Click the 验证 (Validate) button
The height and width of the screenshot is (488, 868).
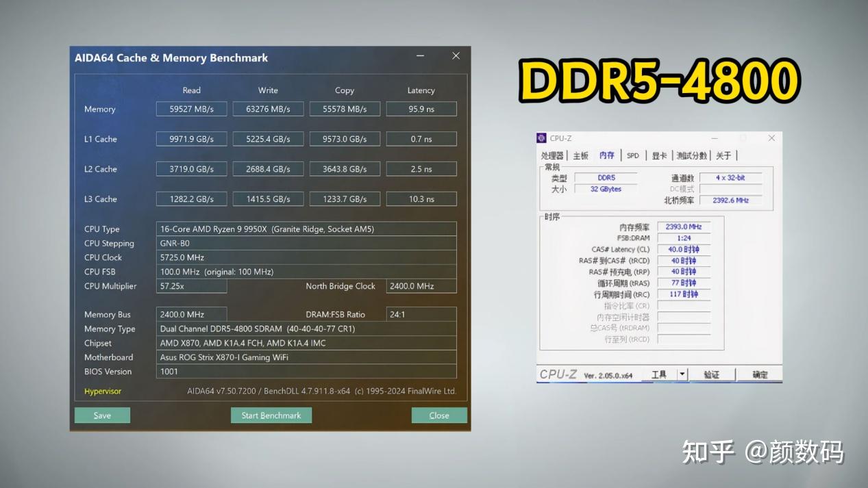click(x=712, y=374)
